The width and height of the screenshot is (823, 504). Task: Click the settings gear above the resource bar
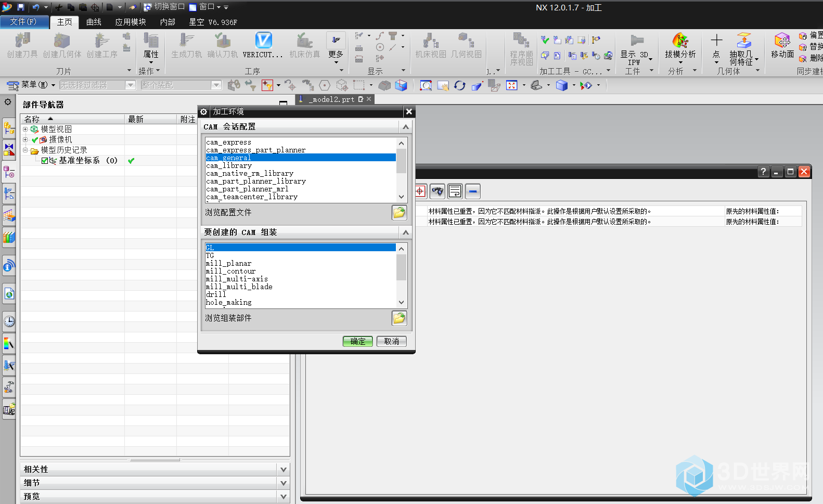(x=8, y=102)
